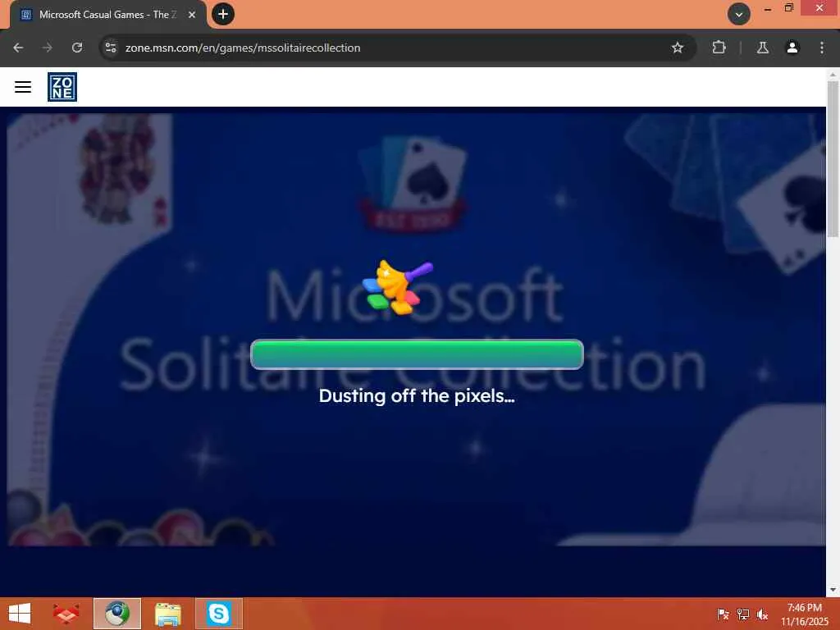840x630 pixels.
Task: Click the page vertical scrollbar thumb
Action: (833, 158)
